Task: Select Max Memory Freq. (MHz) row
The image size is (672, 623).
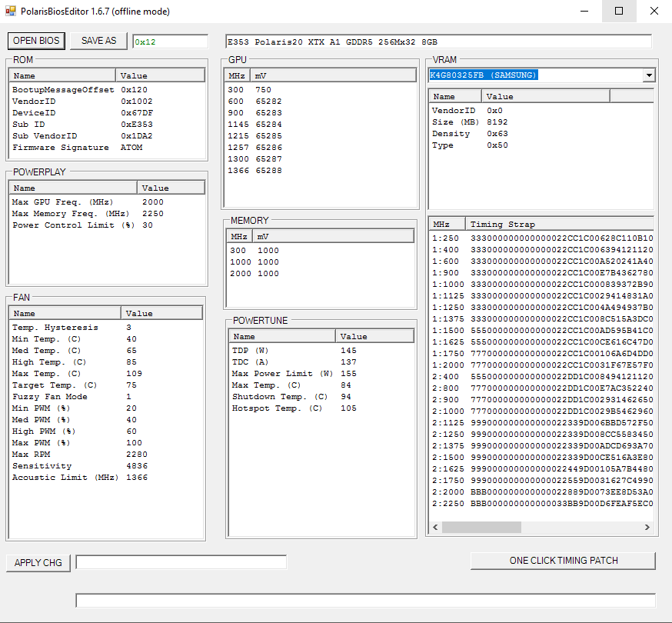Action: 107,214
